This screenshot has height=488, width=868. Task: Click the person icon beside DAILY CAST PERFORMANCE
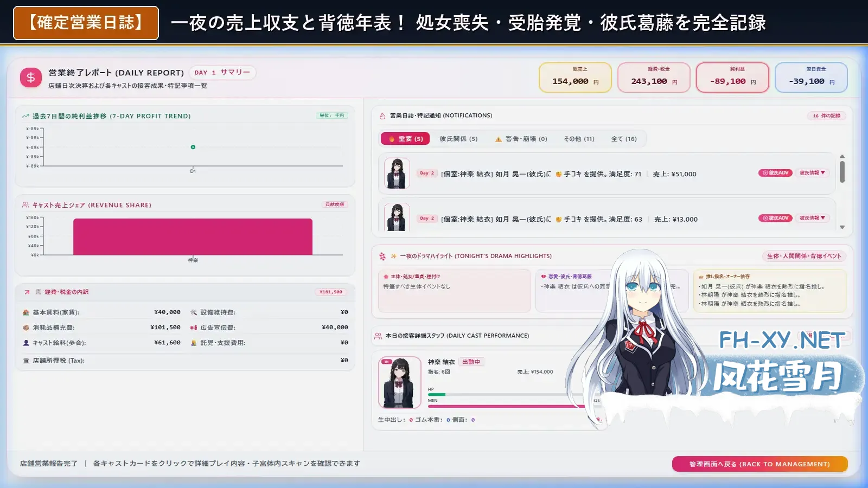(x=378, y=336)
